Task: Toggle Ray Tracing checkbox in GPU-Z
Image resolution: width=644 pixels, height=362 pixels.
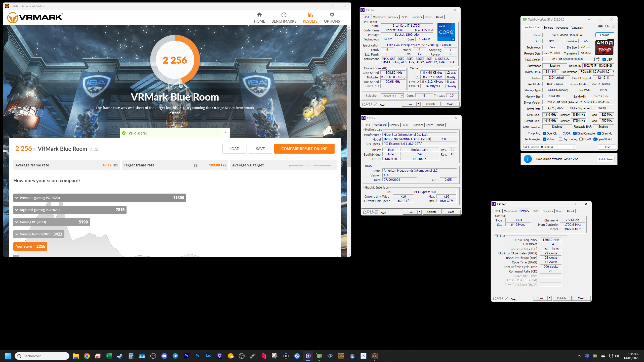Action: pyautogui.click(x=560, y=139)
